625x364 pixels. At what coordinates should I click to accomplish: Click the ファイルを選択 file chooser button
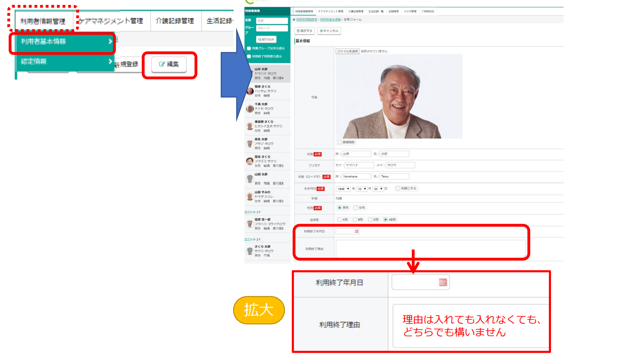click(347, 51)
